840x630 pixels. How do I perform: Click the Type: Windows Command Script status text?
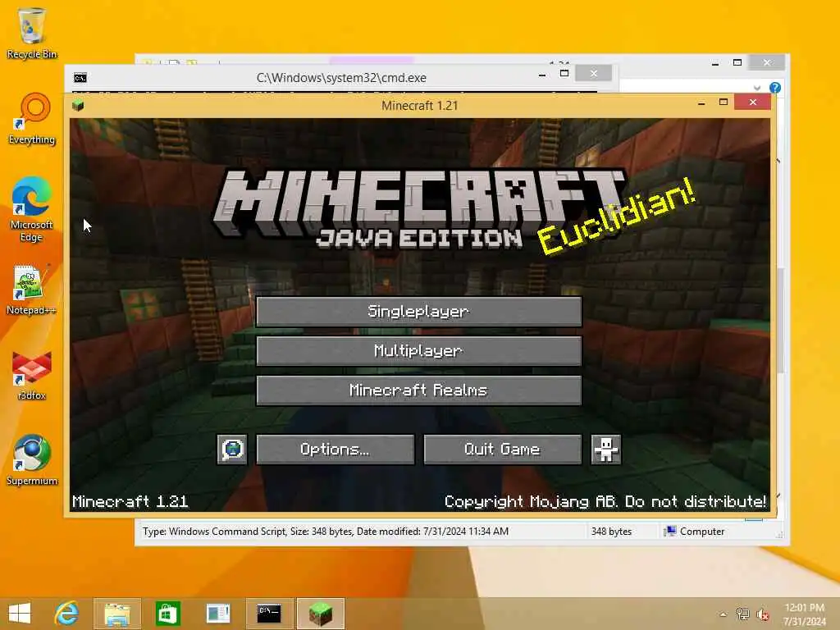point(325,532)
